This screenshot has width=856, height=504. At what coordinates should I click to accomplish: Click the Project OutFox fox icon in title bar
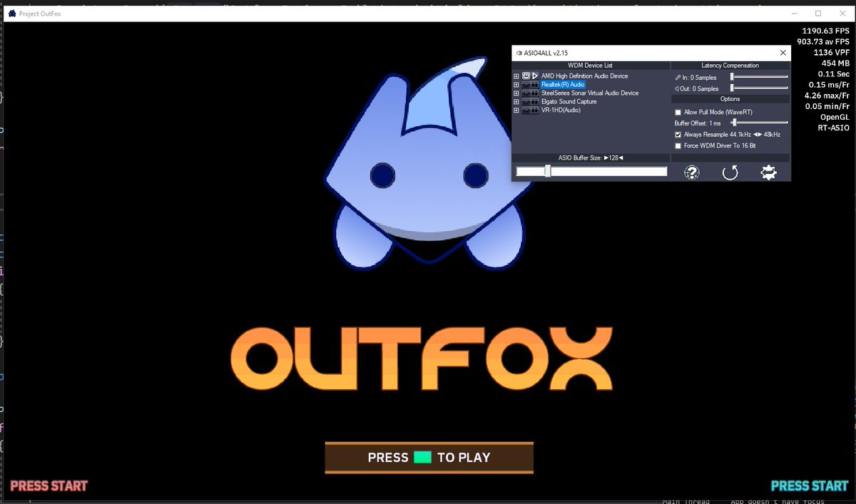point(11,13)
